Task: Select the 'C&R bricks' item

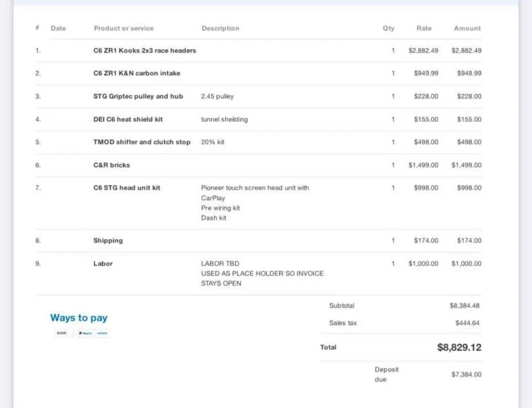Action: (112, 165)
